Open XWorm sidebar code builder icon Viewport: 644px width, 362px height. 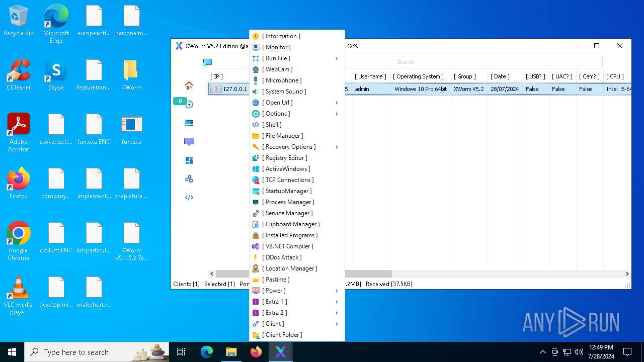[x=189, y=198]
